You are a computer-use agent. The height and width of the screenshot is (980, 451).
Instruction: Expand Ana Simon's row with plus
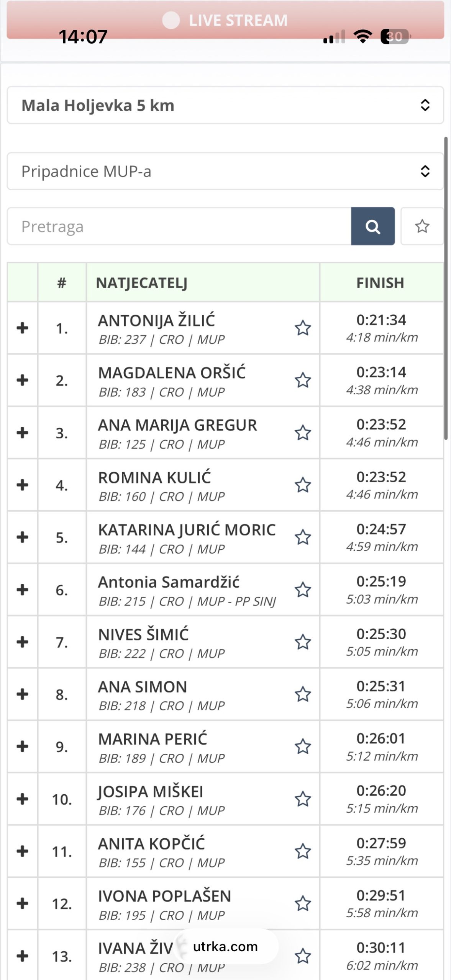(23, 694)
